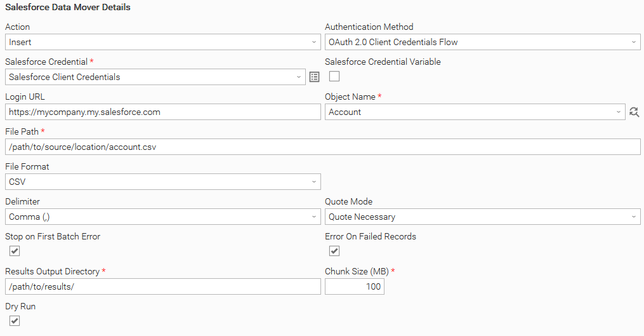Click the Authentication Method label

[x=369, y=27]
